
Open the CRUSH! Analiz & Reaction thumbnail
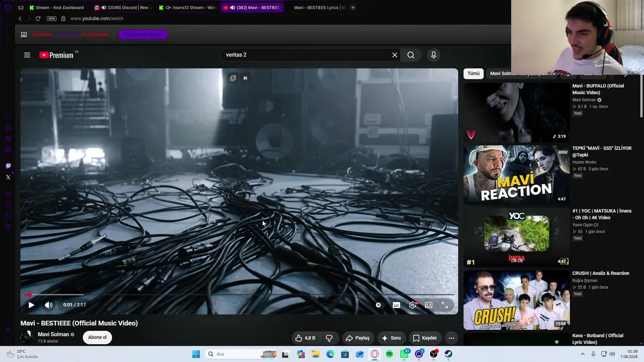coord(516,300)
